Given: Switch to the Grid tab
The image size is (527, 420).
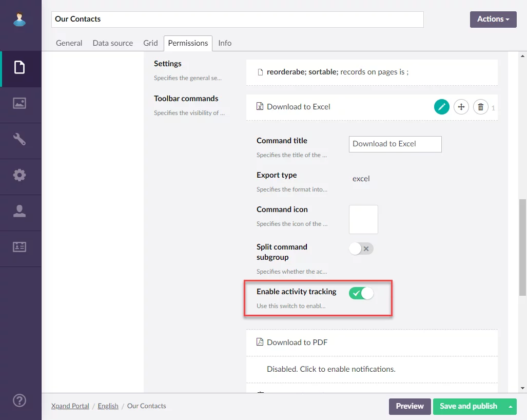Looking at the screenshot, I should (150, 43).
